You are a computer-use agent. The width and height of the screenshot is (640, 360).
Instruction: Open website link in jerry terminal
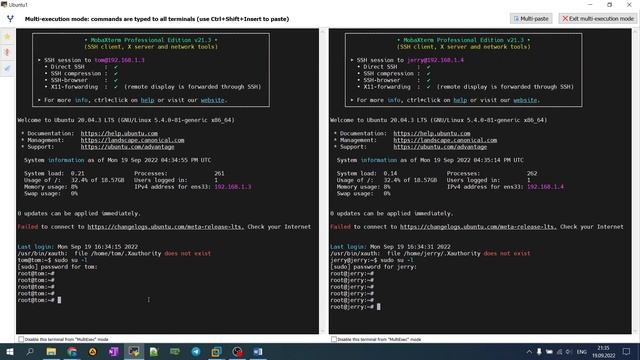click(525, 100)
